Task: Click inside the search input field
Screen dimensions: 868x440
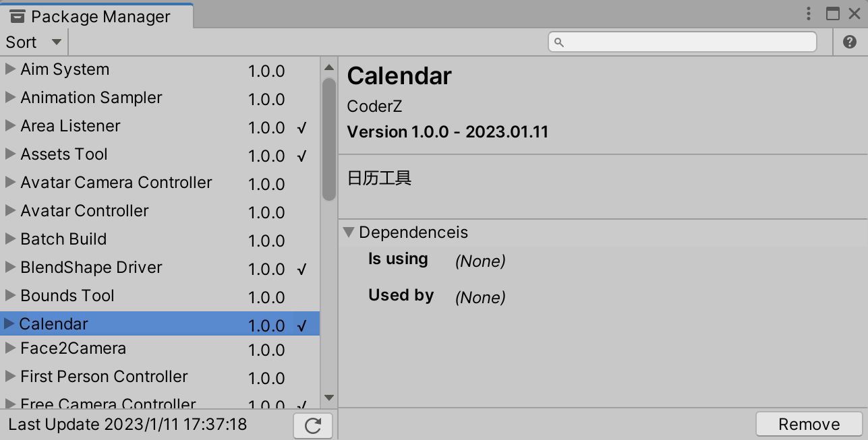Action: pyautogui.click(x=681, y=42)
